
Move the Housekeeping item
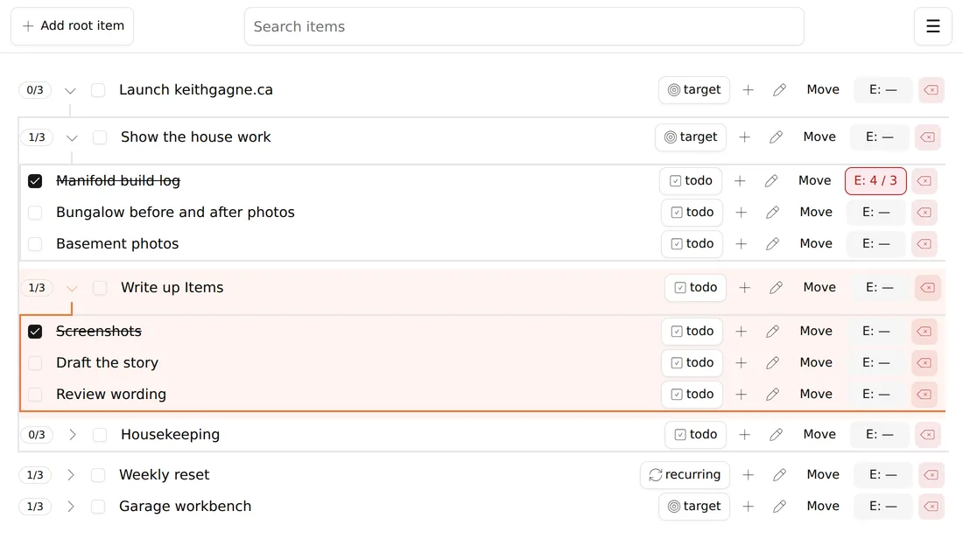point(819,435)
